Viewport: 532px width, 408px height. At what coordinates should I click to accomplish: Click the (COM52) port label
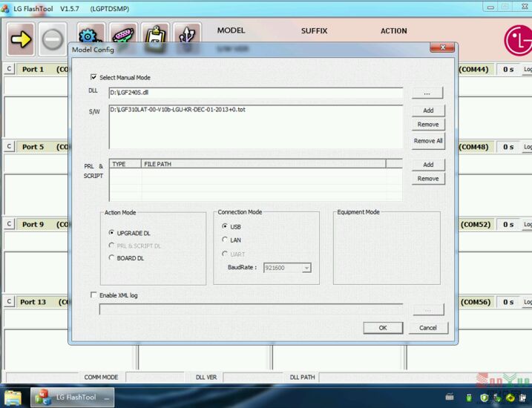[476, 225]
